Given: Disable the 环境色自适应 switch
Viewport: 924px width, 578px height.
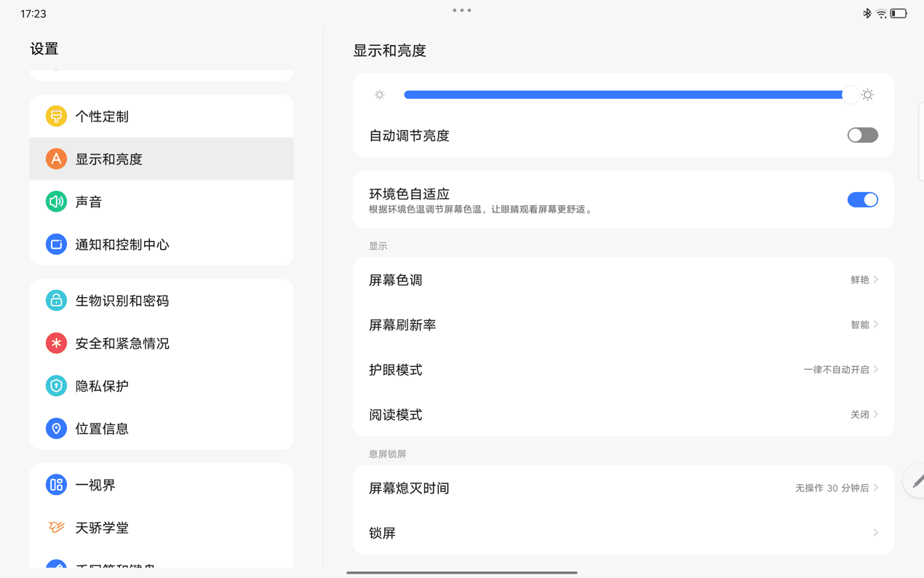Looking at the screenshot, I should pos(862,199).
